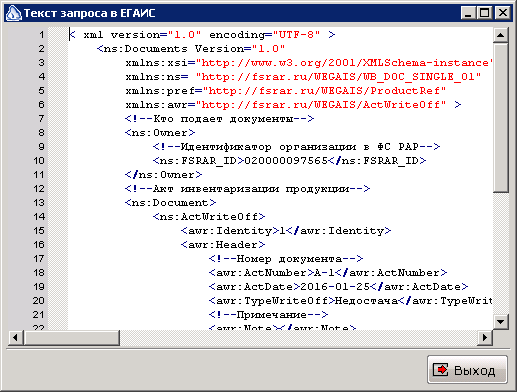Click the Выход exit button

467,370
